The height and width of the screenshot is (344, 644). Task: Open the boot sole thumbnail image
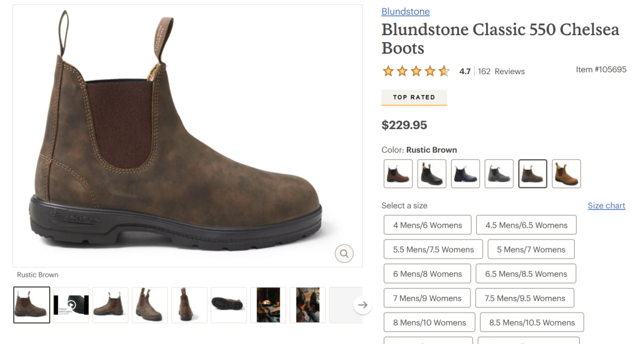(229, 305)
